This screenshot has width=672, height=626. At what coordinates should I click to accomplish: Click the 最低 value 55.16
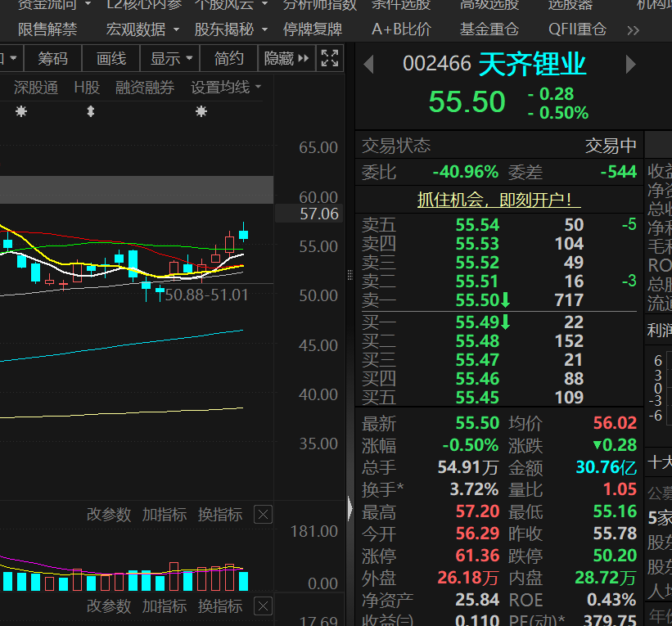coord(615,511)
